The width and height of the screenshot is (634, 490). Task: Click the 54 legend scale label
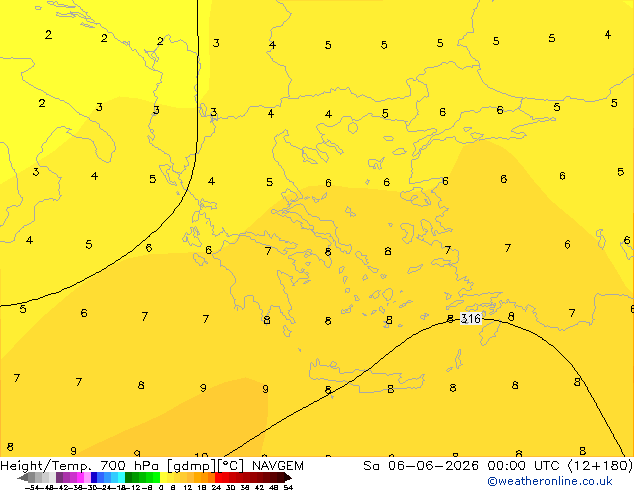click(287, 487)
